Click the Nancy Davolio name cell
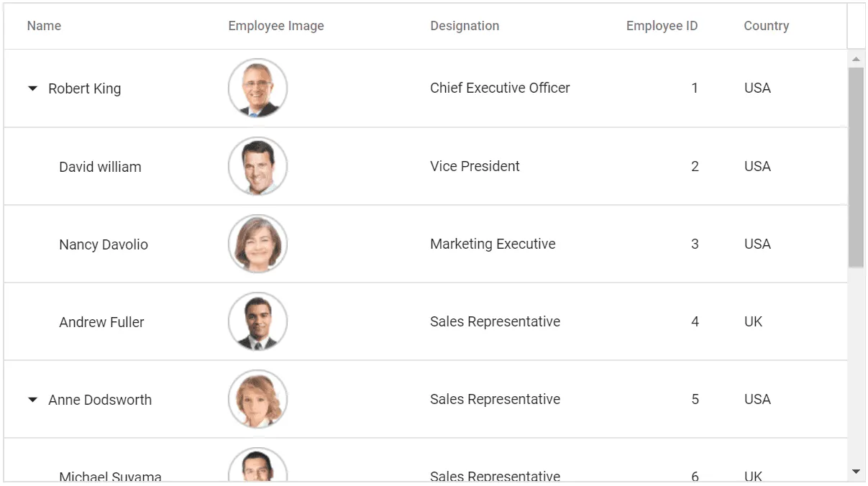 tap(103, 244)
